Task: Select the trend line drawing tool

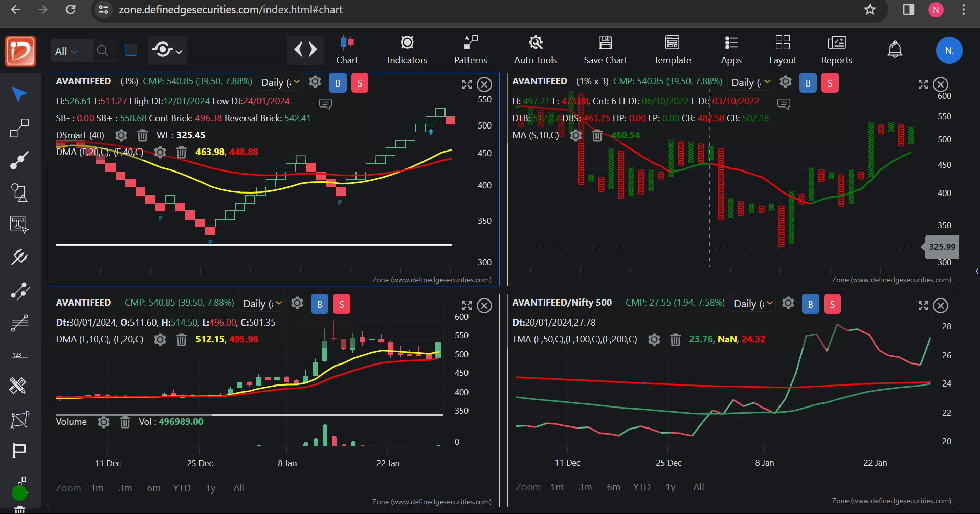Action: 19,127
